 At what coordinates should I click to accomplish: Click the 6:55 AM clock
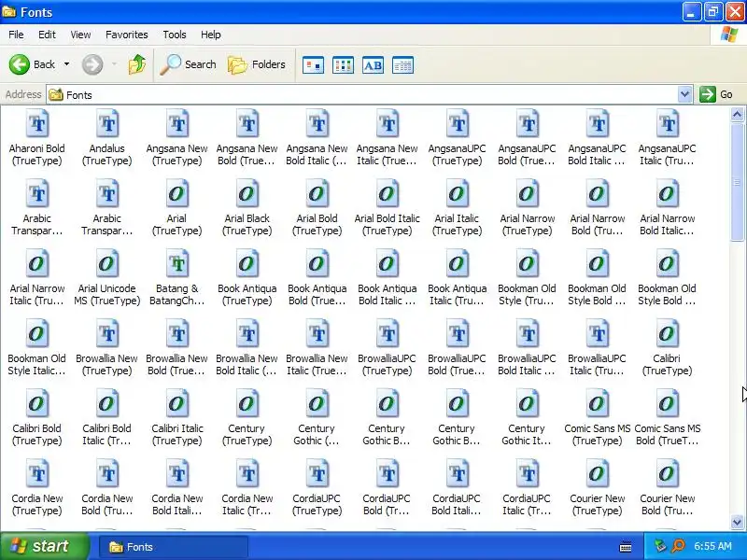712,546
